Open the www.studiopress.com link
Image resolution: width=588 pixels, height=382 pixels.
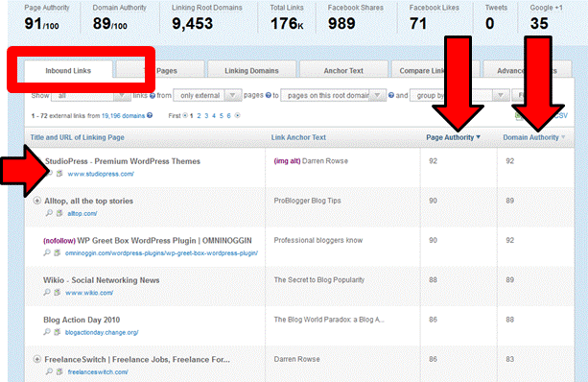101,174
